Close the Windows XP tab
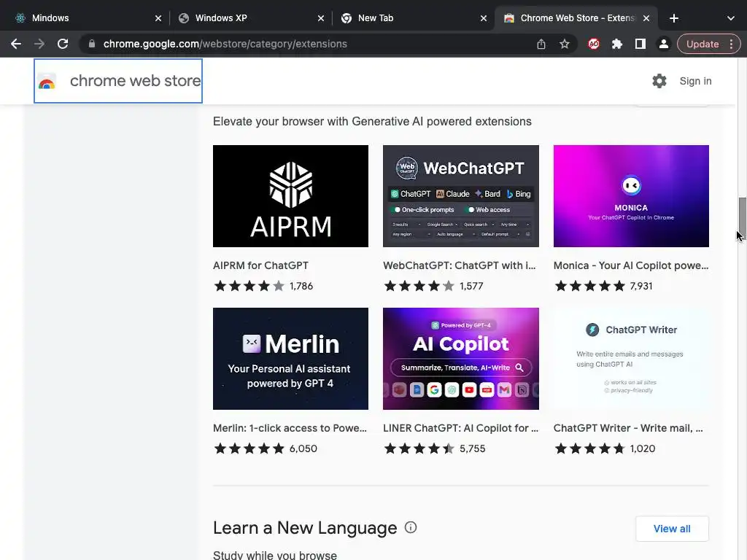The width and height of the screenshot is (747, 560). tap(321, 18)
